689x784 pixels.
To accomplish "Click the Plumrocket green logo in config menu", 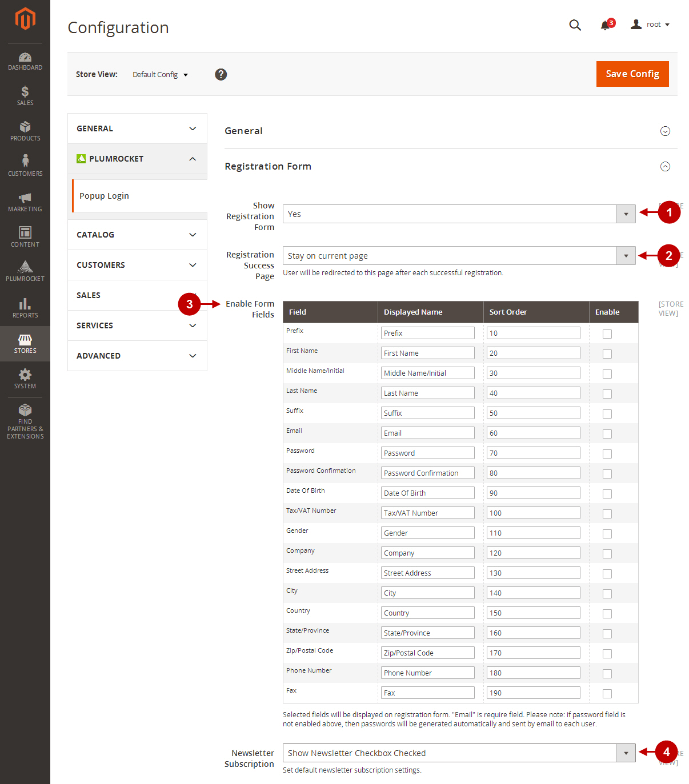I will click(81, 159).
